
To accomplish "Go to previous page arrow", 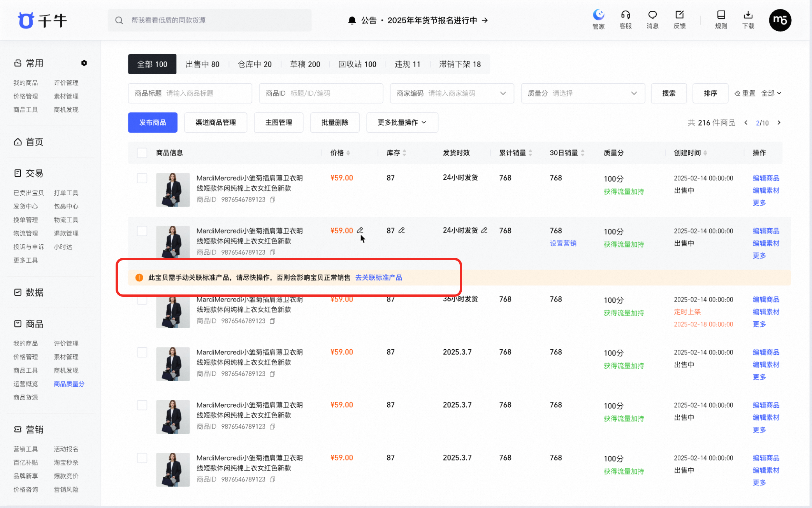I will (746, 123).
